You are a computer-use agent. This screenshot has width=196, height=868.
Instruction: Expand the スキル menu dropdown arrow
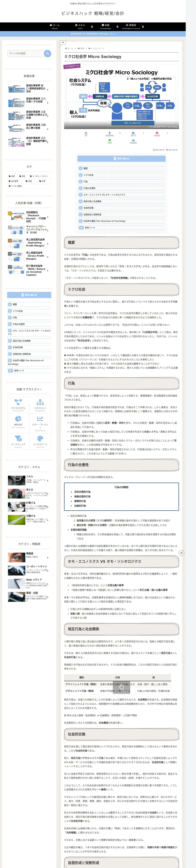click(x=92, y=27)
